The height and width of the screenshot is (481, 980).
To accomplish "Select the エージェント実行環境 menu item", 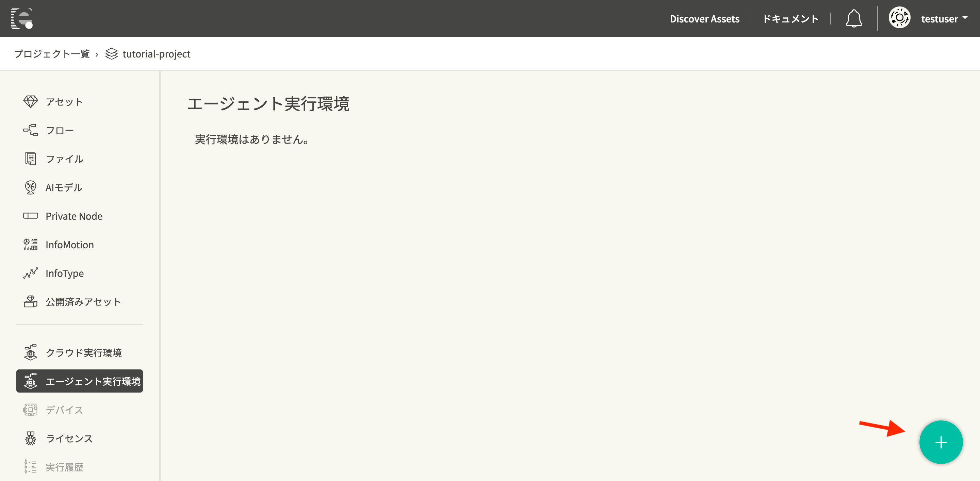I will [80, 381].
